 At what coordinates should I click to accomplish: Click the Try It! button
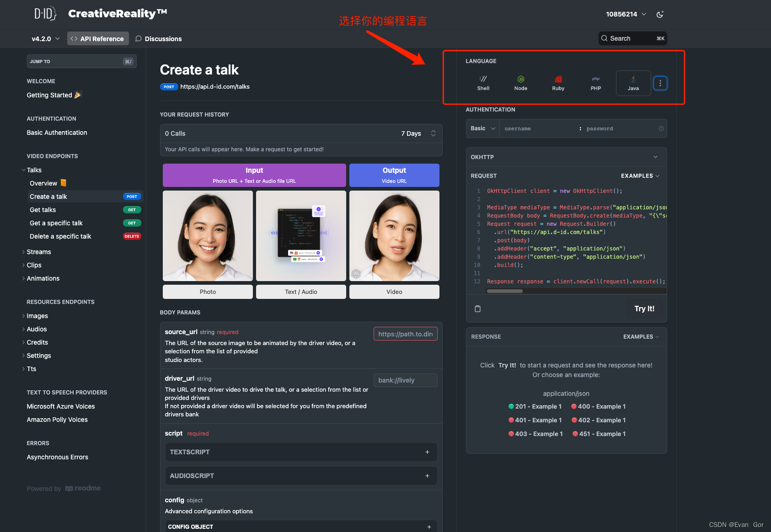(644, 309)
